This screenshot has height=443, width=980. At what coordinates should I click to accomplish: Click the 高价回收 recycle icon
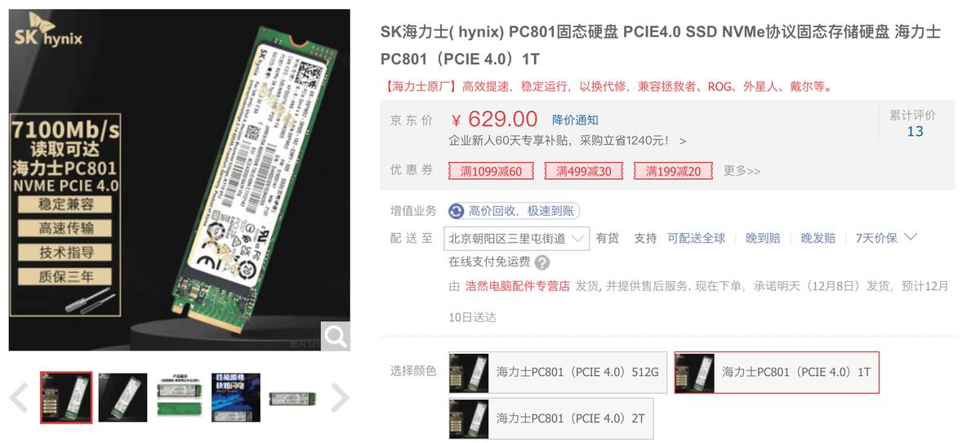457,211
